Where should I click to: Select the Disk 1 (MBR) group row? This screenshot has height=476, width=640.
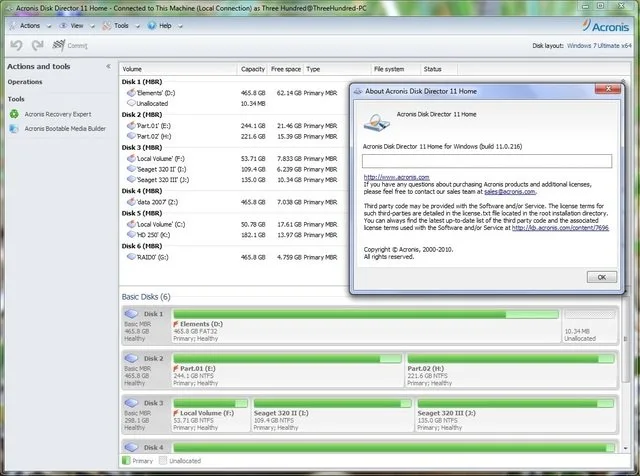[142, 82]
